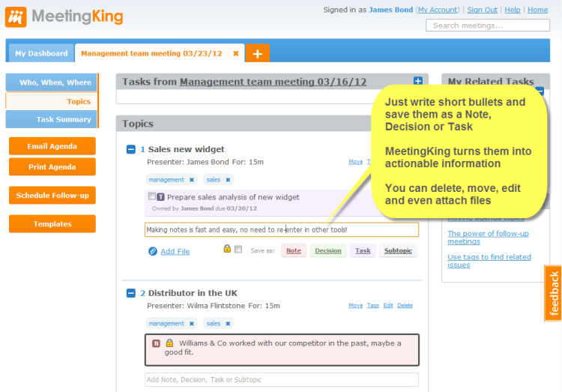Screen dimensions: 562x392
Task: Open The power of follow-up meetings link
Action: (x=488, y=237)
